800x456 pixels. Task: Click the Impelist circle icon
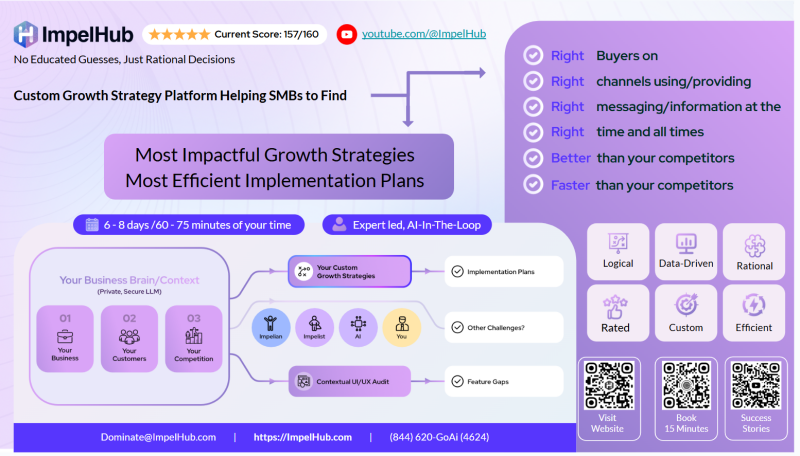click(314, 327)
